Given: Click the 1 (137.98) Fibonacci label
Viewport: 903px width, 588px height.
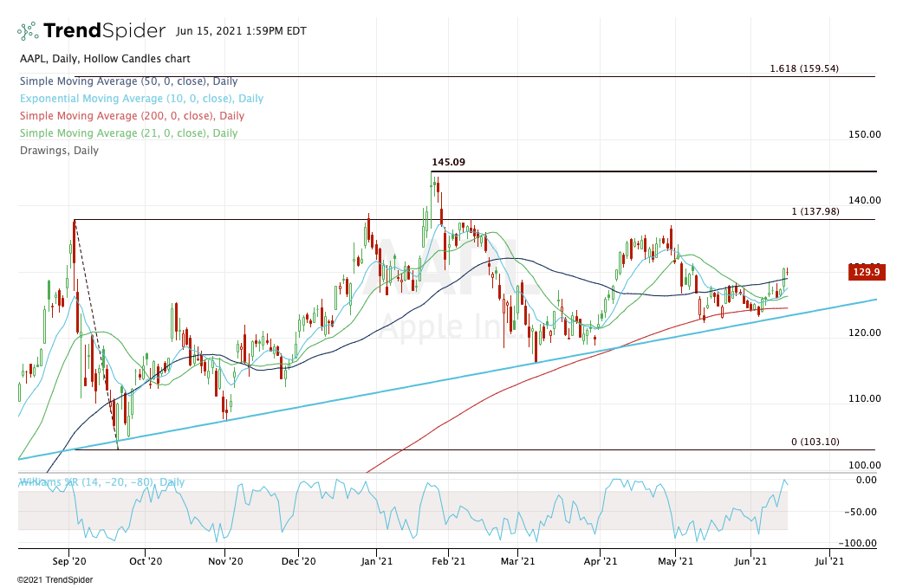Looking at the screenshot, I should tap(815, 211).
